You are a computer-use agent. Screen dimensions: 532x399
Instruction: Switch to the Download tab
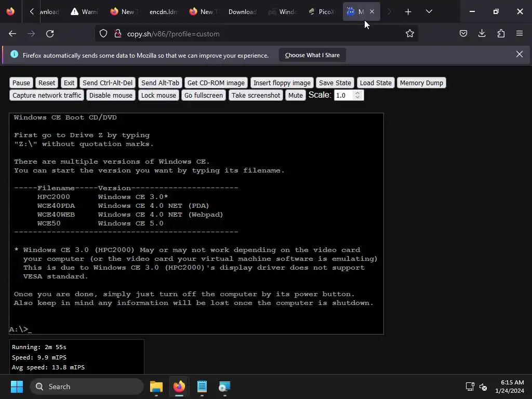coord(242,12)
